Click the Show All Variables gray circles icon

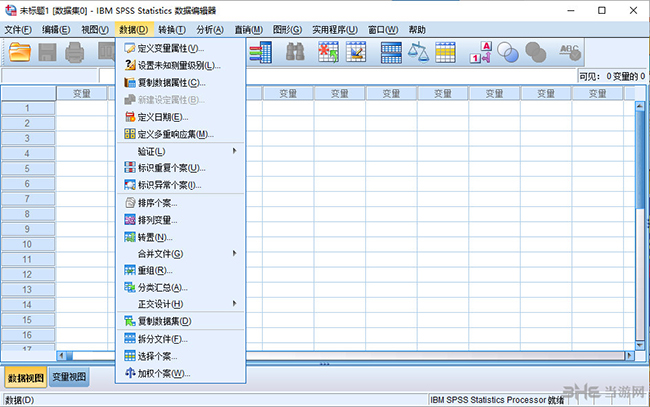point(536,52)
